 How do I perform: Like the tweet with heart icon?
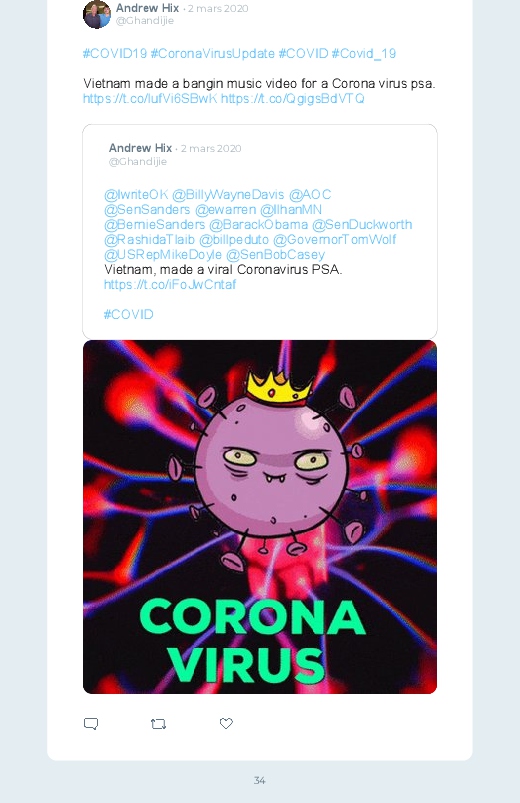click(x=226, y=723)
